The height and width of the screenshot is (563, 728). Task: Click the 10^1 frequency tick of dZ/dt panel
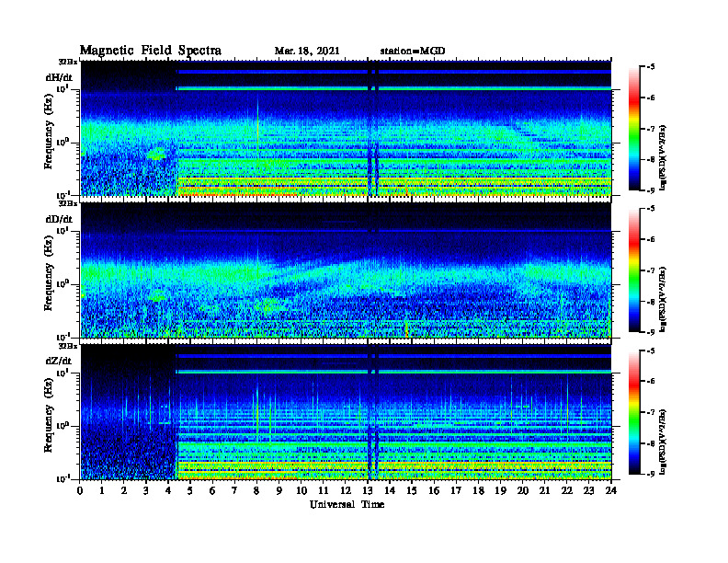pyautogui.click(x=64, y=372)
